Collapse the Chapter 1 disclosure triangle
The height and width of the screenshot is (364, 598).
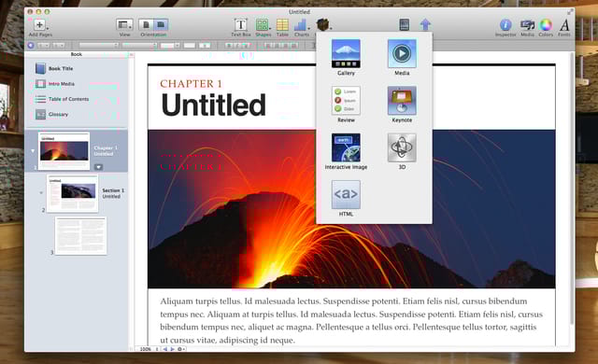(33, 151)
